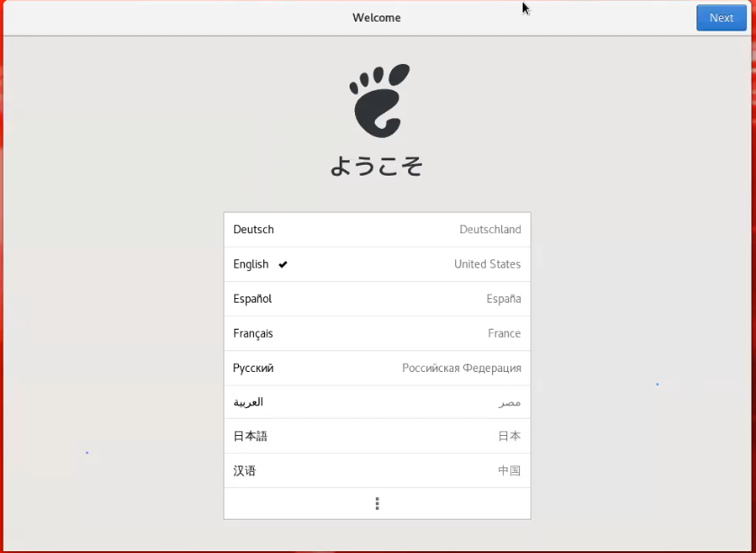The height and width of the screenshot is (553, 756).
Task: Choose 日本語 as the language
Action: pos(377,436)
